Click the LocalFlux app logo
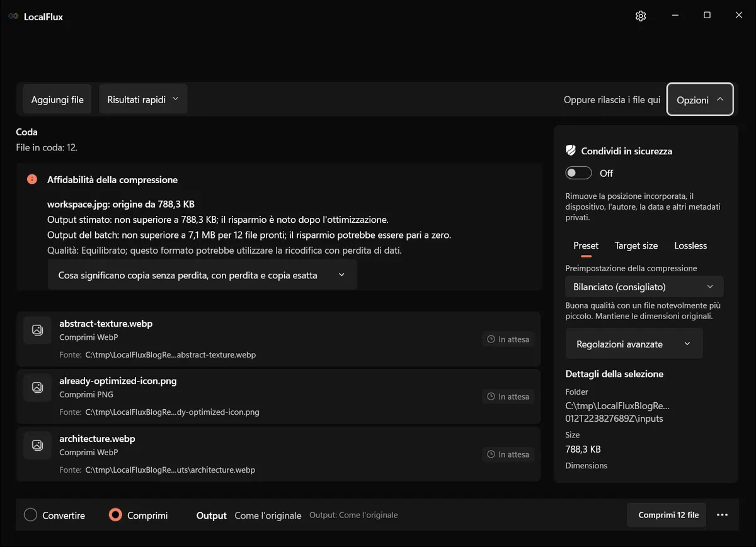This screenshot has height=547, width=756. (13, 16)
